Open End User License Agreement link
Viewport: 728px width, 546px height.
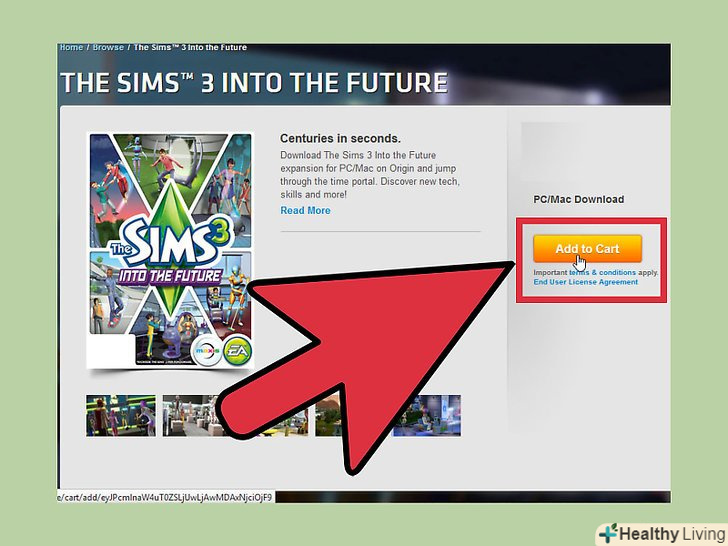pyautogui.click(x=585, y=282)
